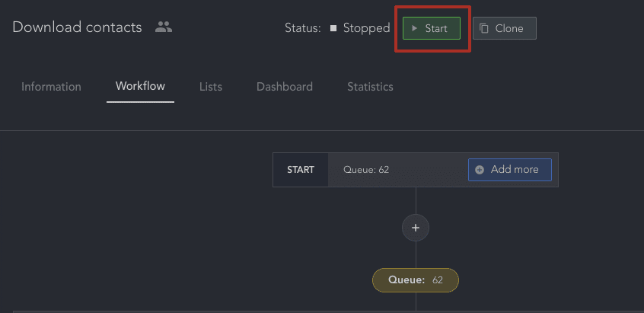Click Queue: 62 text in START node
Image resolution: width=644 pixels, height=313 pixels.
[x=366, y=170]
